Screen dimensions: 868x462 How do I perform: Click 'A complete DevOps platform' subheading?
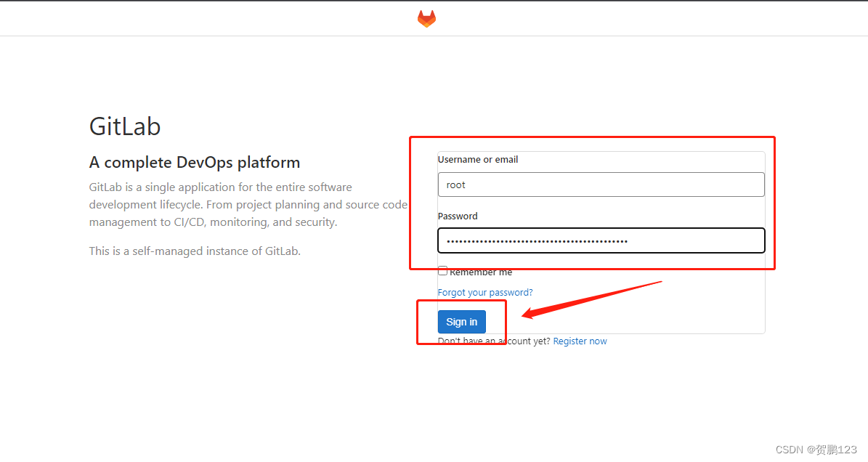pos(195,162)
